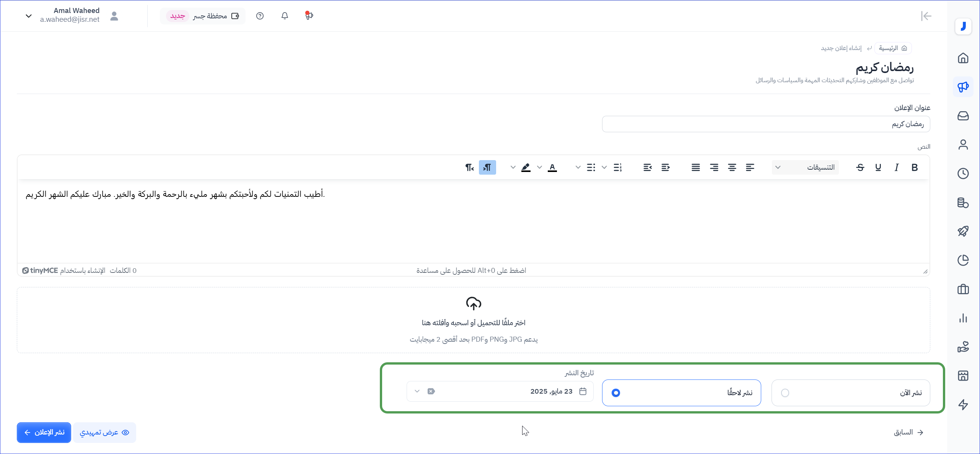Click the announcement title input field
980x454 pixels.
tap(766, 124)
